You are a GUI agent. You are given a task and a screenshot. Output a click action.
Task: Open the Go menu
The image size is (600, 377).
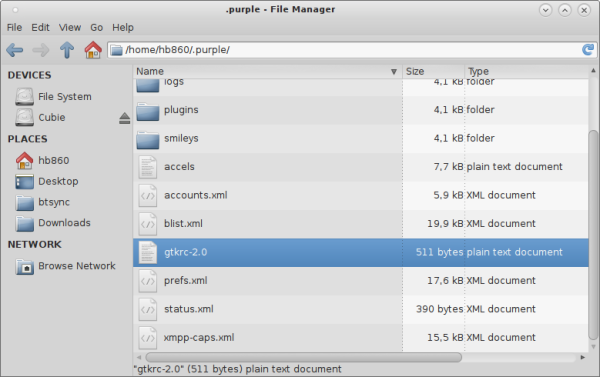(x=96, y=28)
